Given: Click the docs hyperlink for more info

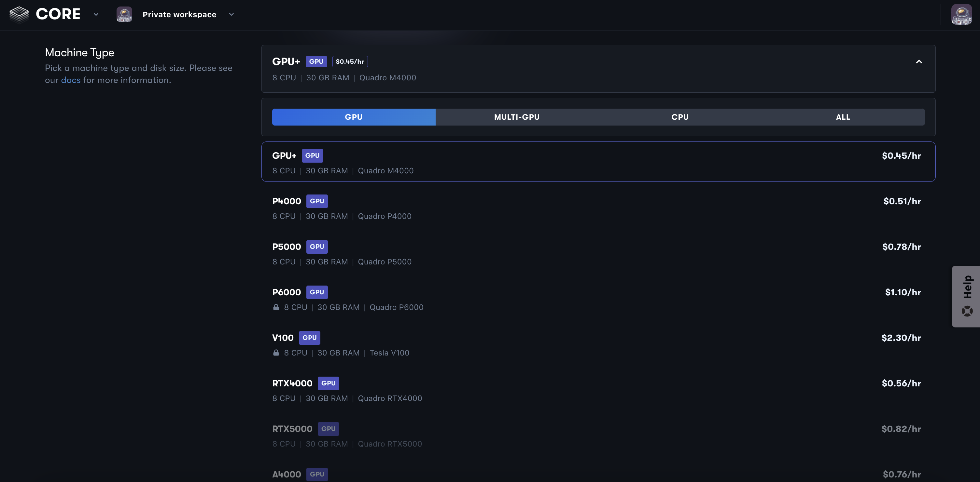Looking at the screenshot, I should coord(71,79).
